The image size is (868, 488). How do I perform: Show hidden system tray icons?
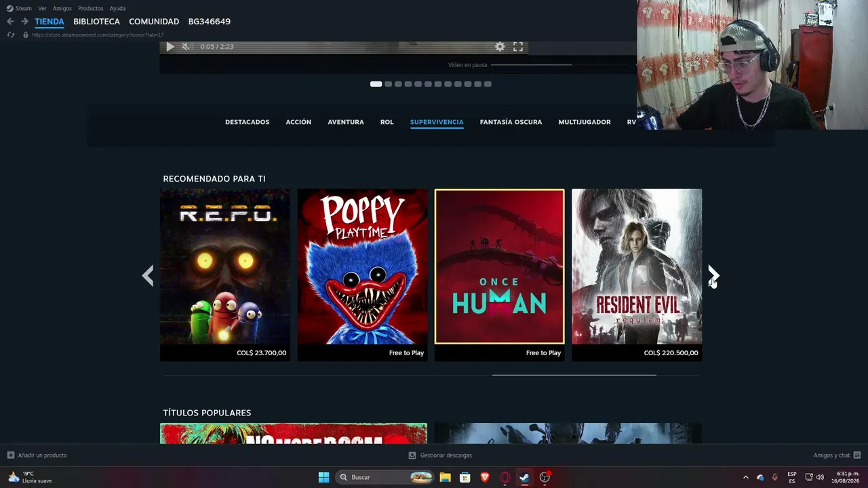point(746,477)
